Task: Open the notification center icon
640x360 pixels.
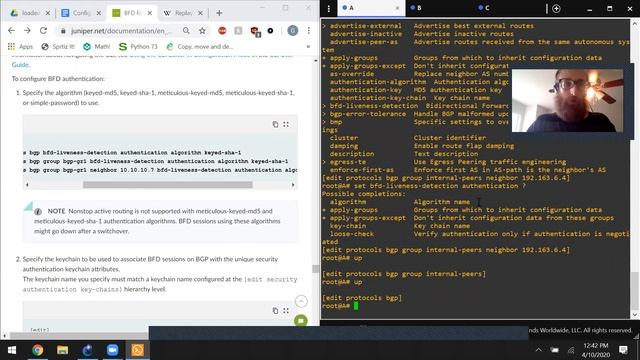Action: click(623, 350)
